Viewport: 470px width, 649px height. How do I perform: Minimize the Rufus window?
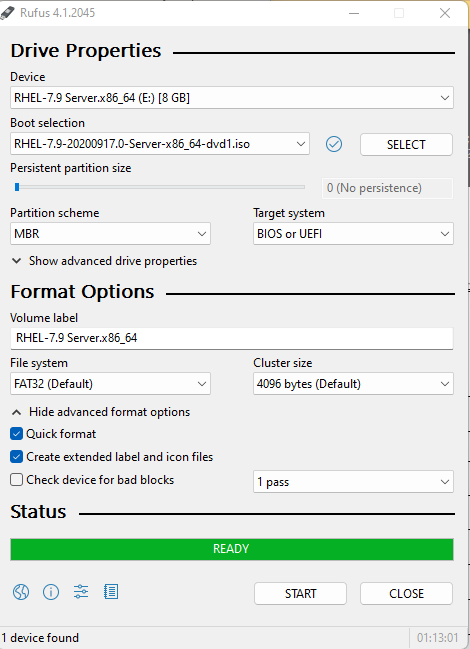click(354, 13)
